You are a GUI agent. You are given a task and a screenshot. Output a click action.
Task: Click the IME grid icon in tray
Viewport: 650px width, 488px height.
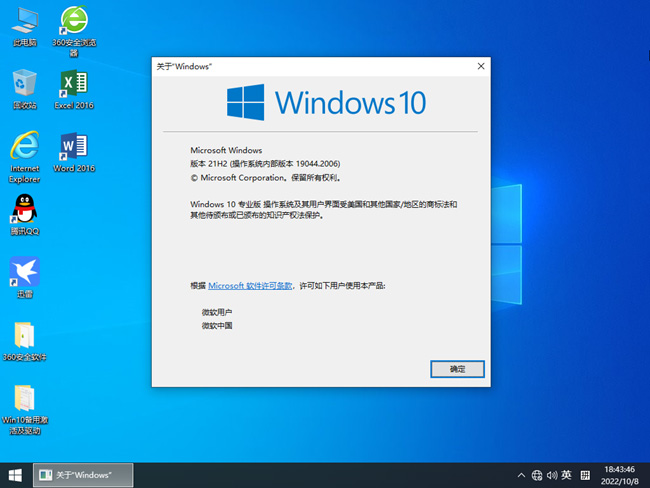(x=585, y=475)
